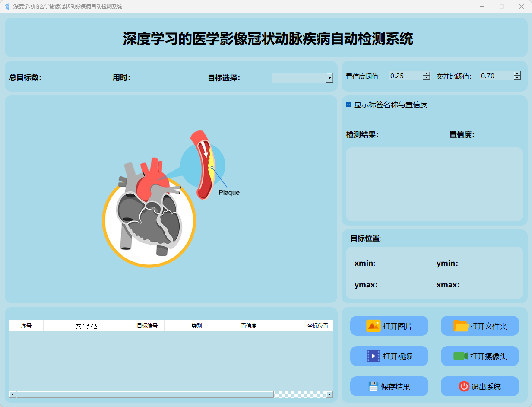
Task: Decrease 交并比阈值 with the down arrow
Action: click(x=517, y=78)
